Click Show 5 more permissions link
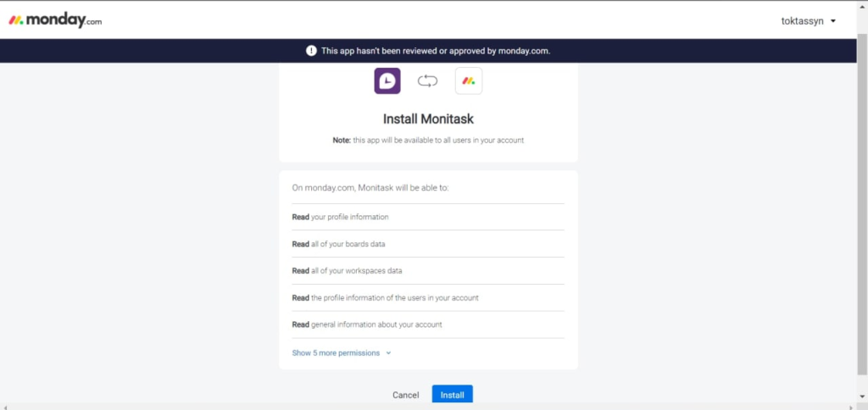 pos(336,353)
